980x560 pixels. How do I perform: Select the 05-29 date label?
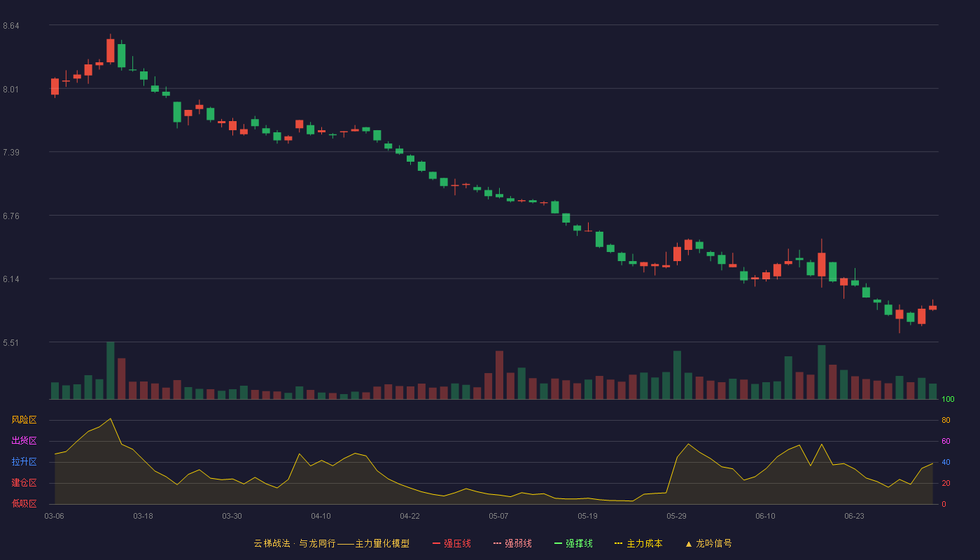[676, 516]
